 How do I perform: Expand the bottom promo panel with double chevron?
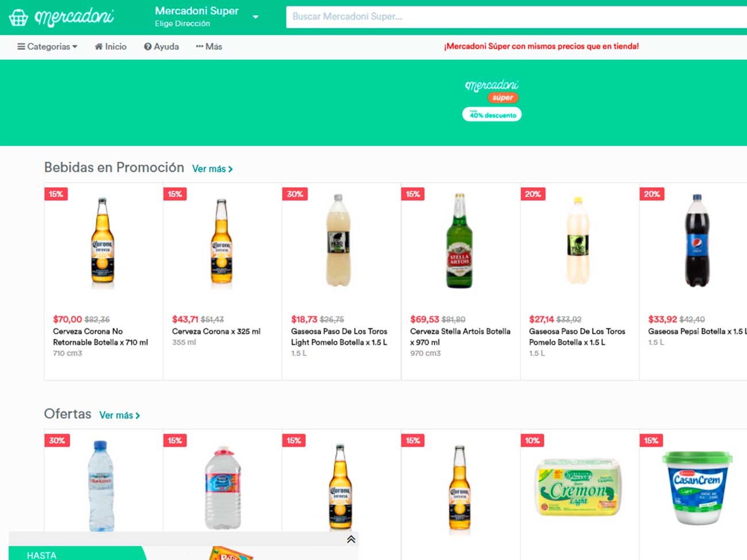pyautogui.click(x=351, y=539)
